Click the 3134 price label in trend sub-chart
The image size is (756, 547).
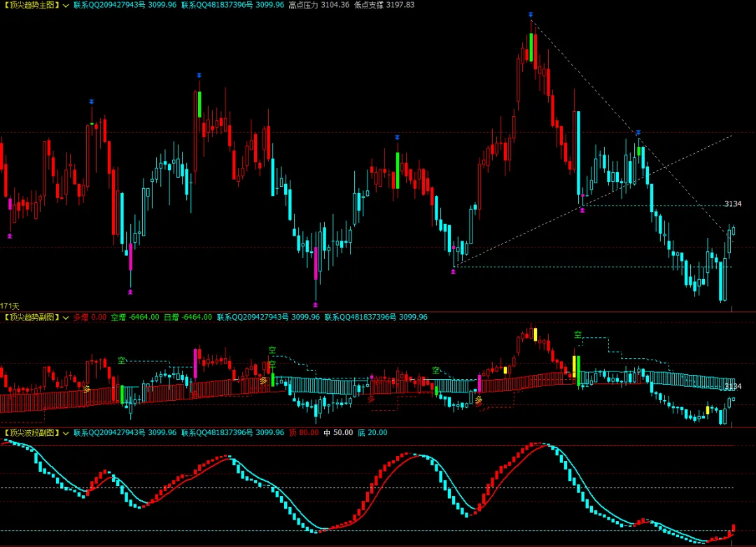pyautogui.click(x=733, y=387)
